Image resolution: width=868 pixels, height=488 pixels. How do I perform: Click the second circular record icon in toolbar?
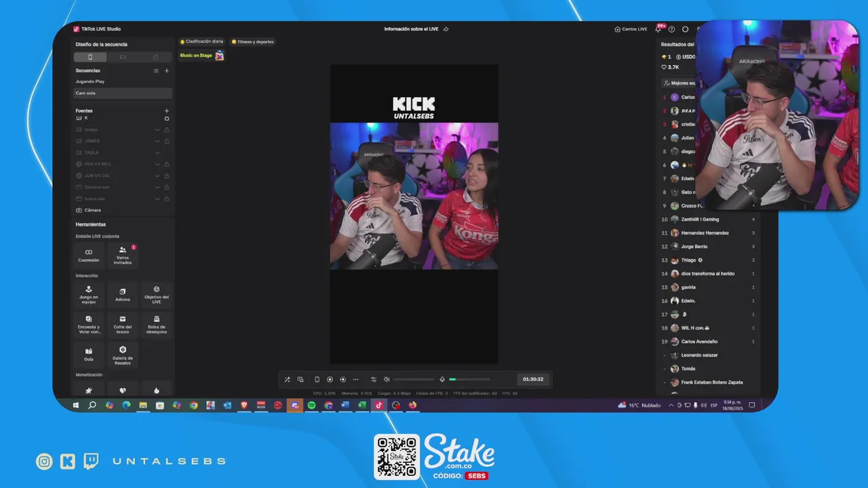point(342,380)
